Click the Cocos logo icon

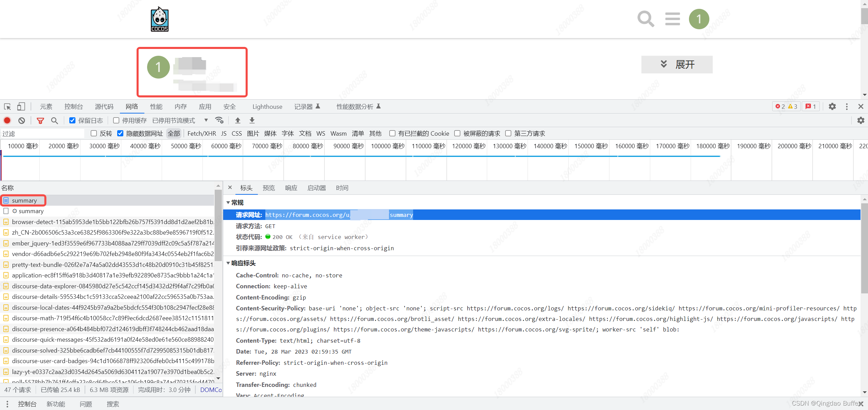(160, 19)
